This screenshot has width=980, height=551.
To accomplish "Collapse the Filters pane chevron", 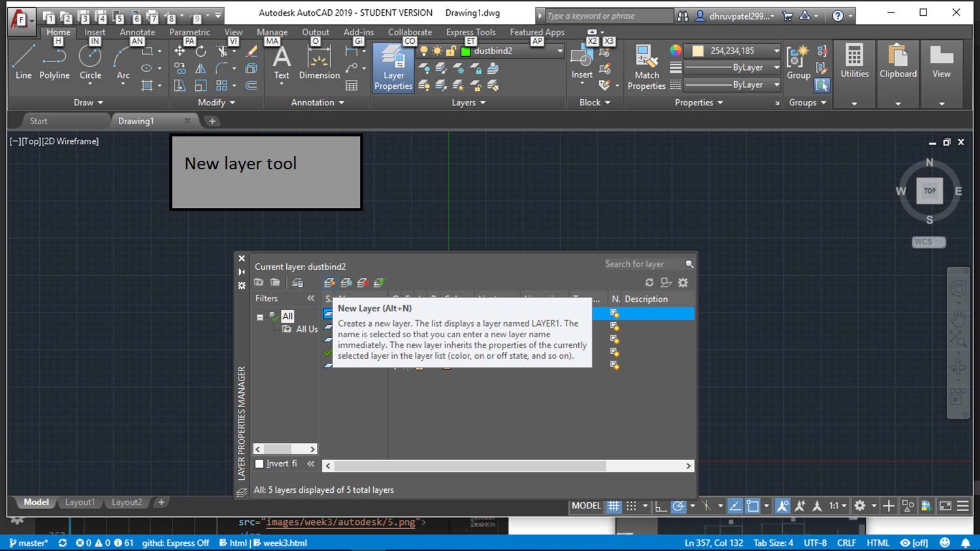I will coord(311,298).
